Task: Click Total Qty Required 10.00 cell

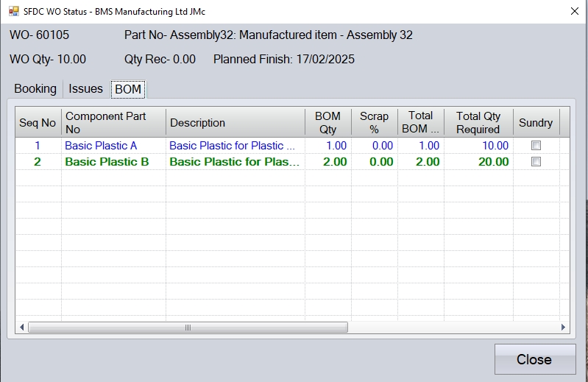Action: 478,146
